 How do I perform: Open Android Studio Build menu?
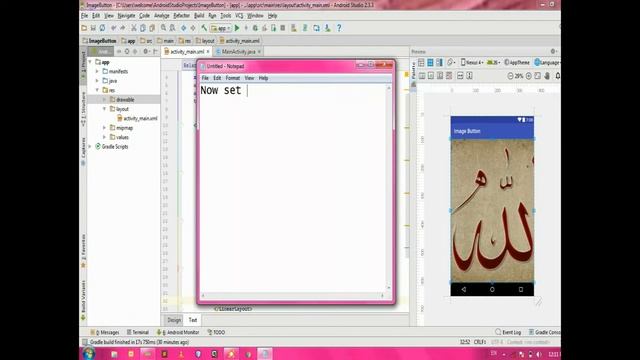click(x=199, y=16)
